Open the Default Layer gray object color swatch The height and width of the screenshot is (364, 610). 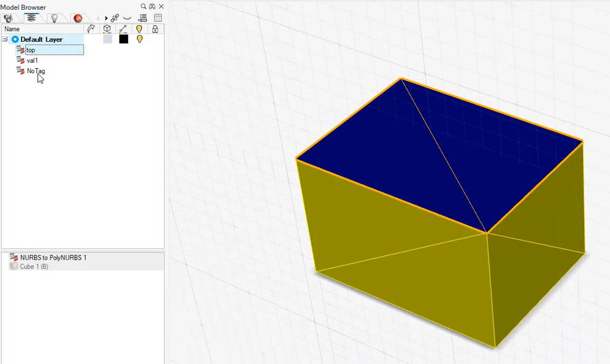coord(107,39)
